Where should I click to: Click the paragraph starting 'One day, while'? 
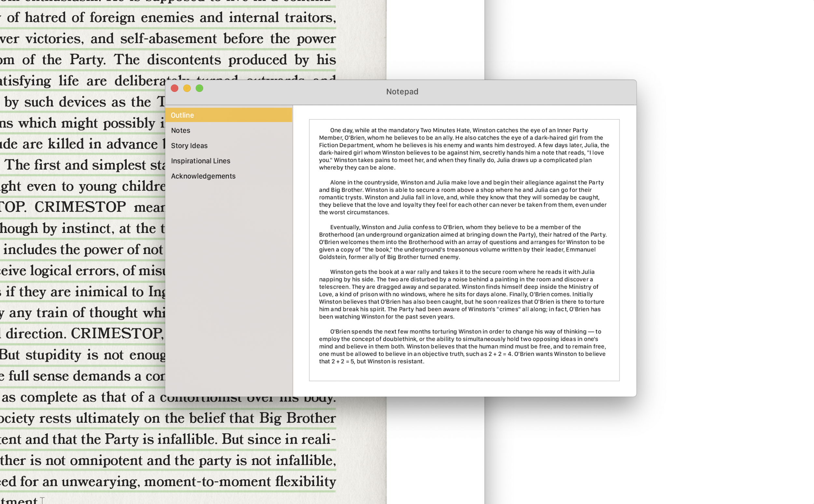[464, 149]
